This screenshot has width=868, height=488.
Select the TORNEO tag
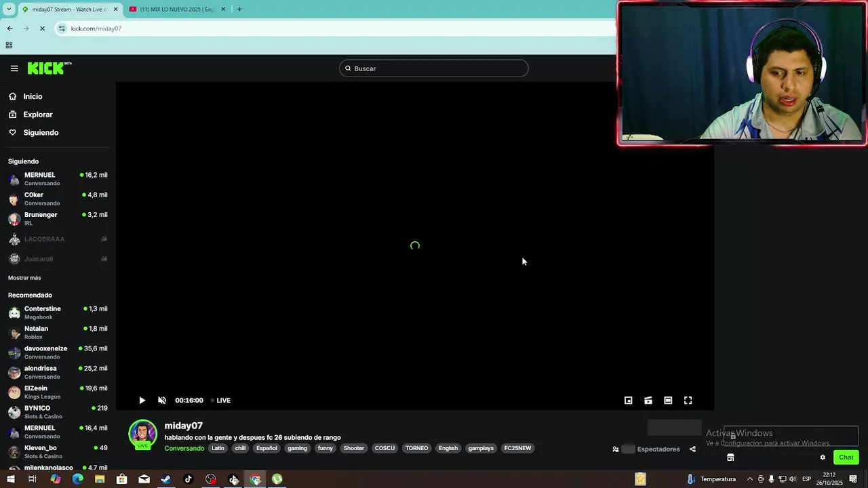click(416, 448)
